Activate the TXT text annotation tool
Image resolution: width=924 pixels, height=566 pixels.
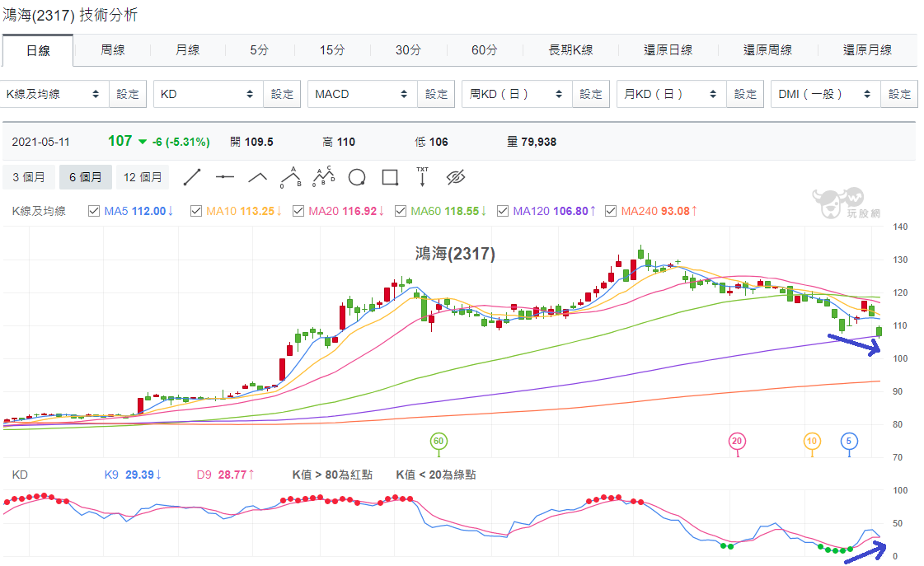pyautogui.click(x=423, y=176)
